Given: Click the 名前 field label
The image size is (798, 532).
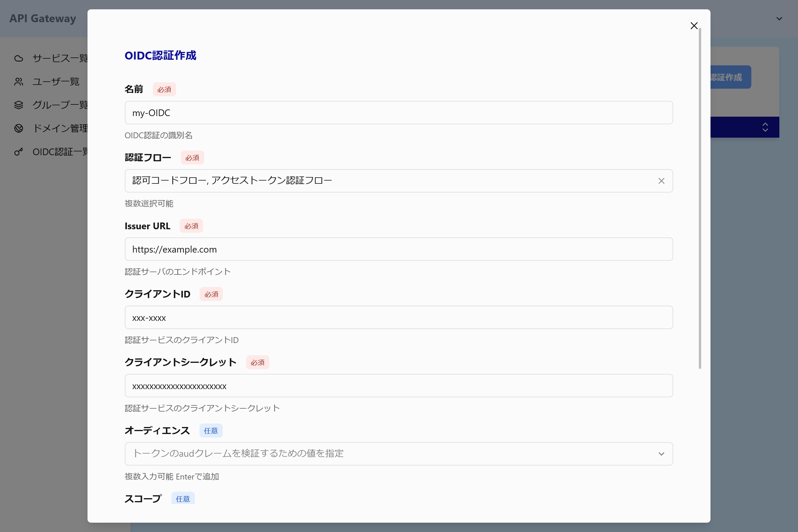Looking at the screenshot, I should (x=134, y=89).
